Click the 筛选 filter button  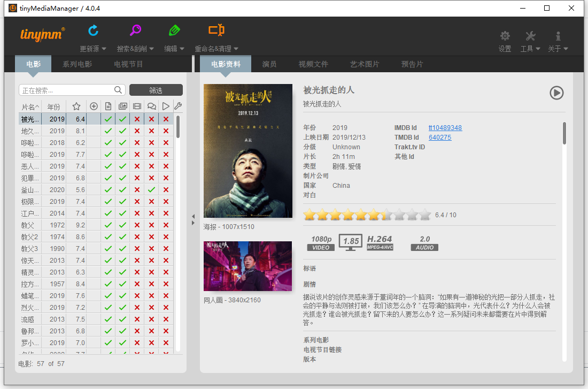pyautogui.click(x=156, y=90)
